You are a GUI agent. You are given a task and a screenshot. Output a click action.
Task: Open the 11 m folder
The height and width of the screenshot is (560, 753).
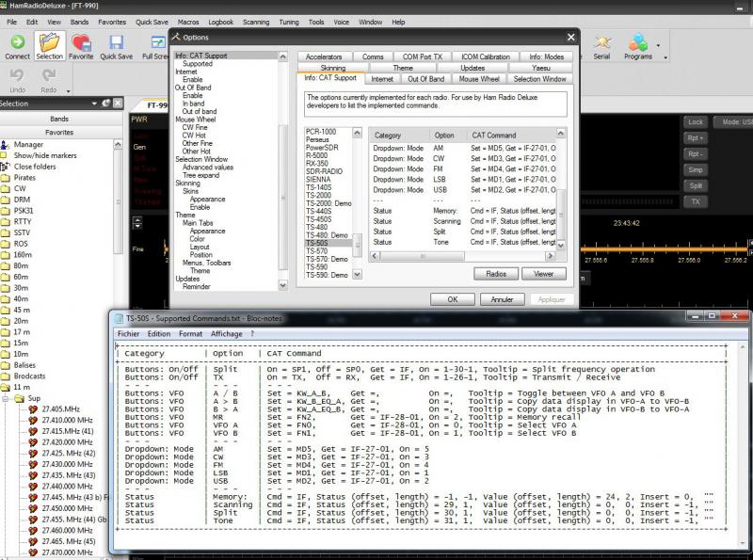(x=22, y=387)
